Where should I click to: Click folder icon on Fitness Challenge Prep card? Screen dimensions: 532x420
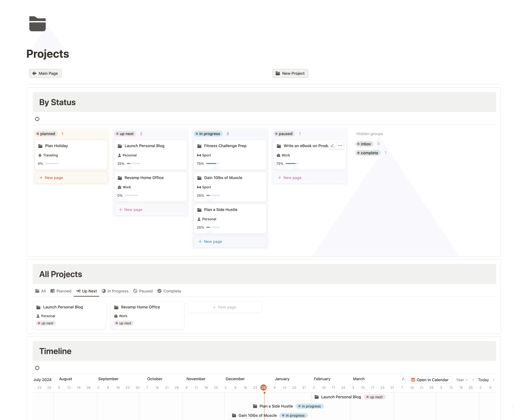click(x=199, y=146)
